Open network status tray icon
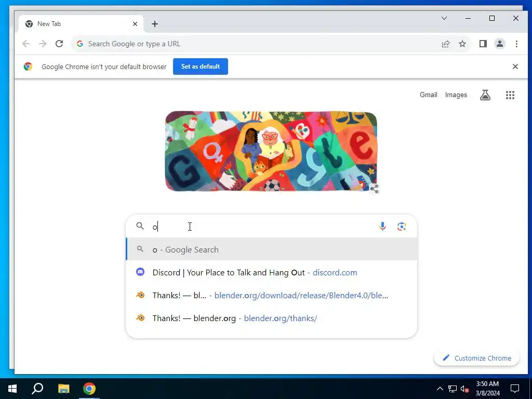This screenshot has height=399, width=532. pos(453,389)
